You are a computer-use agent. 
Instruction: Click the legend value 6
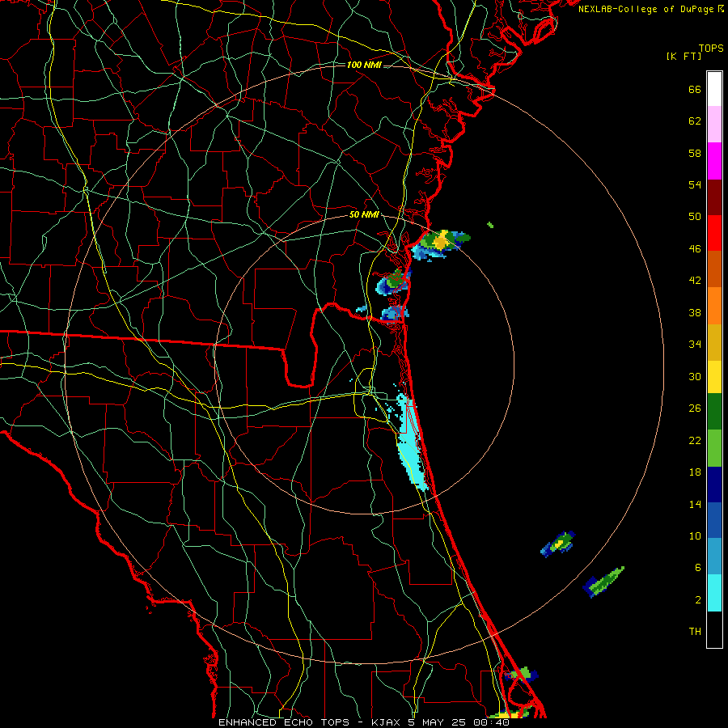pos(698,568)
